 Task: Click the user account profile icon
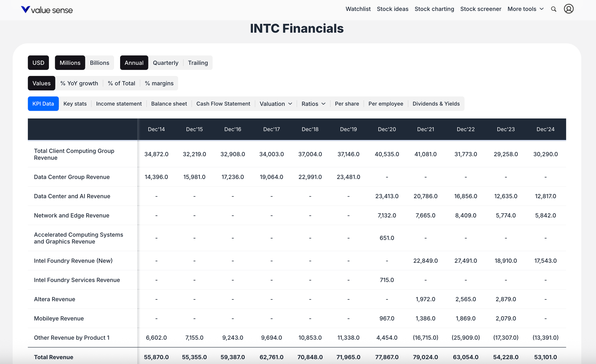pyautogui.click(x=569, y=9)
